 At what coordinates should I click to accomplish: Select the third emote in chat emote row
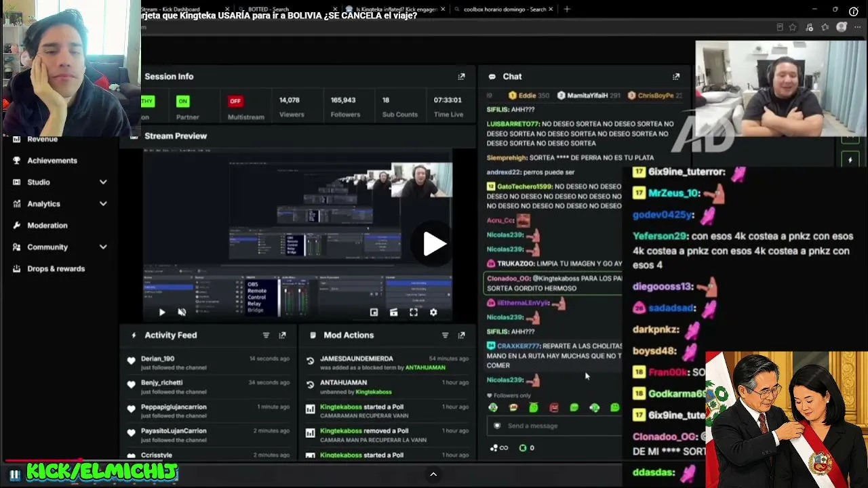534,407
